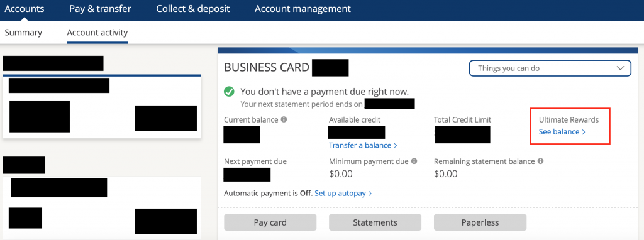Click the $0.00 under Minimum payment due
This screenshot has height=240, width=644.
pyautogui.click(x=341, y=174)
